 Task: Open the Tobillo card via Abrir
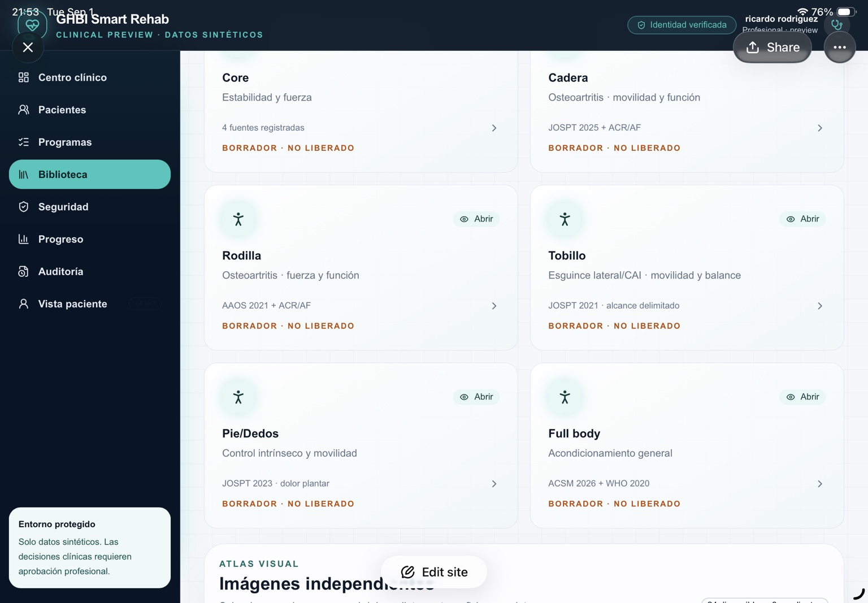pos(802,219)
